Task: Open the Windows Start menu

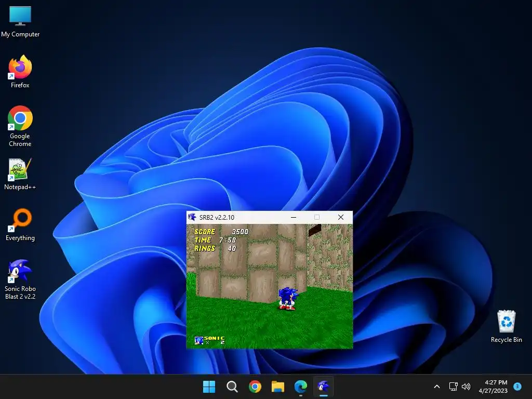Action: click(209, 387)
